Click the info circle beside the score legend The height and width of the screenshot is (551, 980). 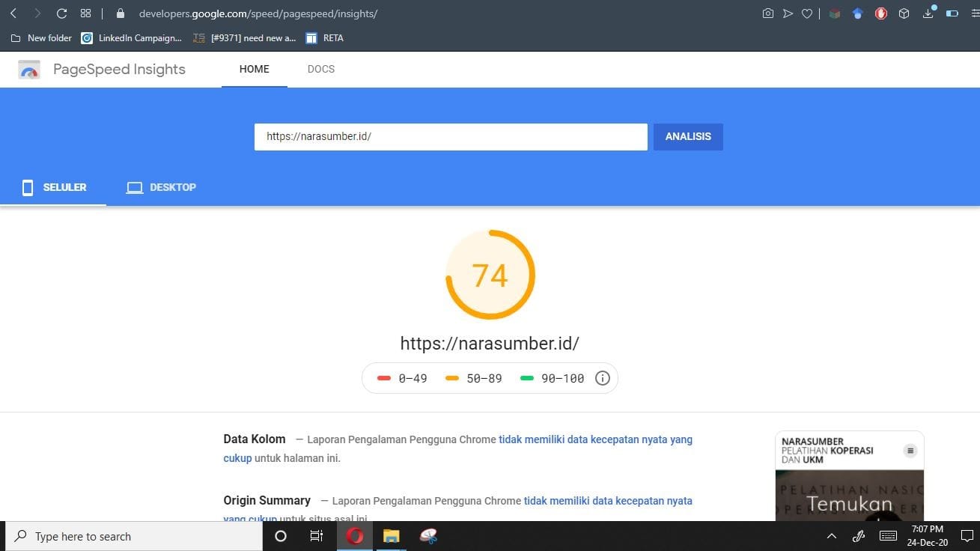click(603, 378)
